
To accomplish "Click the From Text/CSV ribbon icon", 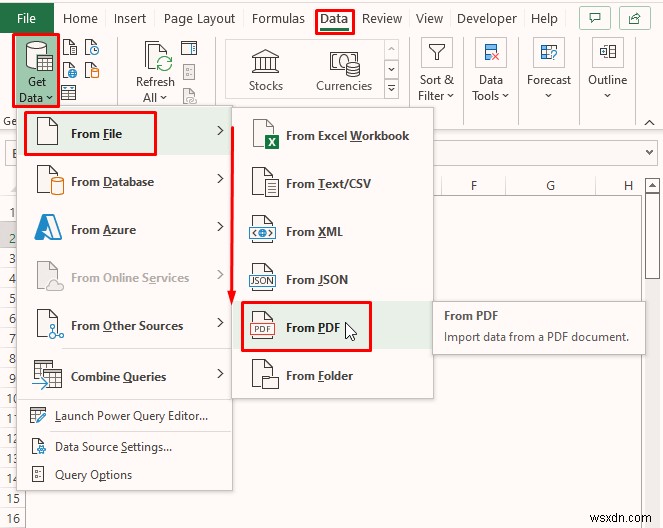I will point(70,48).
